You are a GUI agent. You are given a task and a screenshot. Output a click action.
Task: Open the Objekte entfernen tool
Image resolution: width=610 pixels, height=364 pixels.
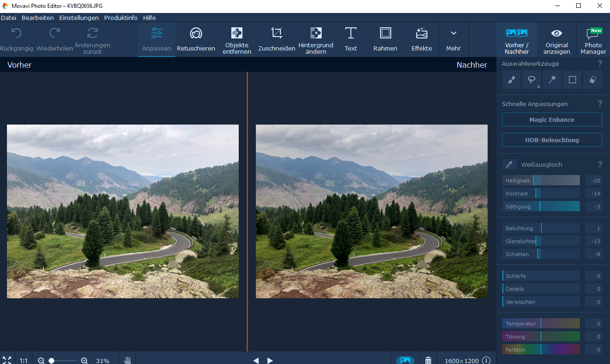coord(236,39)
